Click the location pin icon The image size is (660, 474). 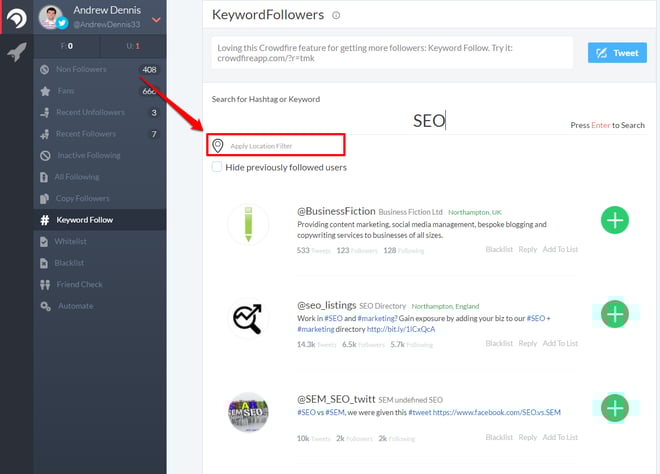pyautogui.click(x=218, y=146)
